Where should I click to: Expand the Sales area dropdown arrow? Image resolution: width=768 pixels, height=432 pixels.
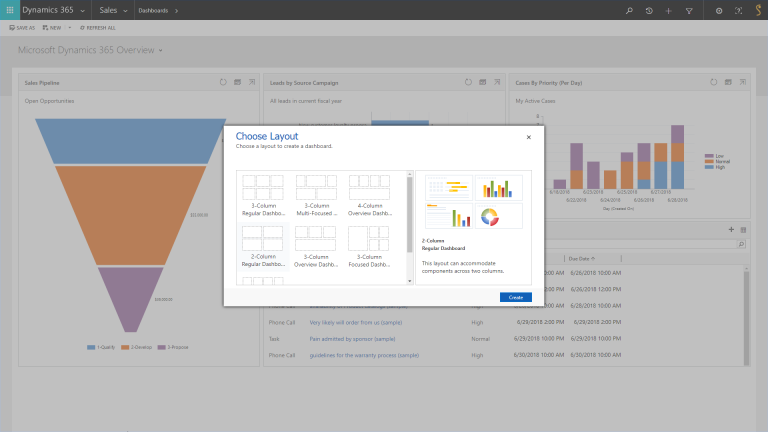click(x=125, y=11)
